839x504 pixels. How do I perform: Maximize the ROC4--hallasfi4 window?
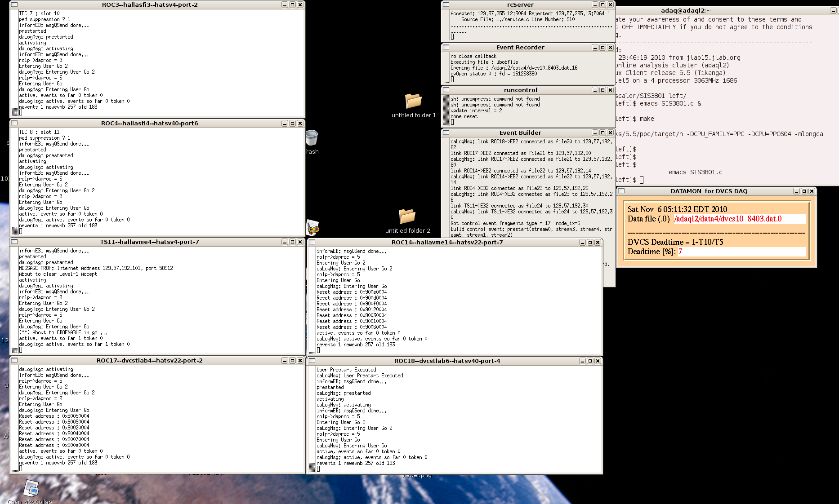tap(292, 123)
